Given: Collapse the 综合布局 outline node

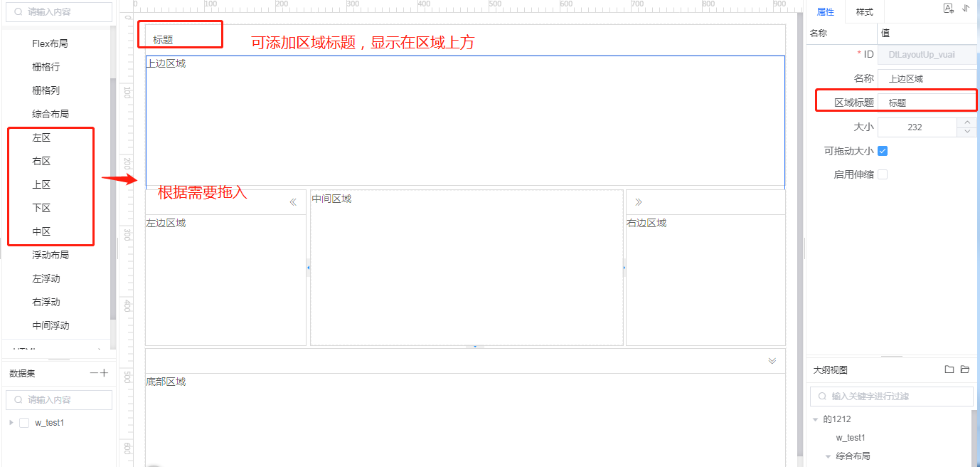Looking at the screenshot, I should click(x=829, y=456).
